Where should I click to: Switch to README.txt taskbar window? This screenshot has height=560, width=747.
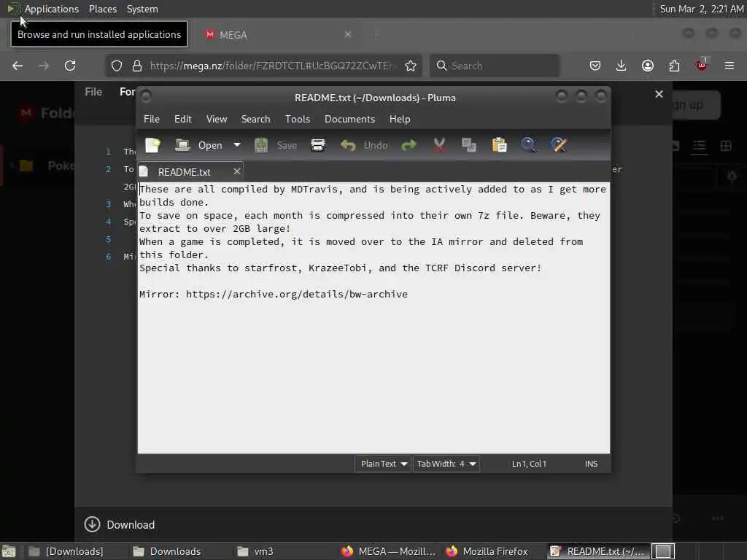point(597,551)
